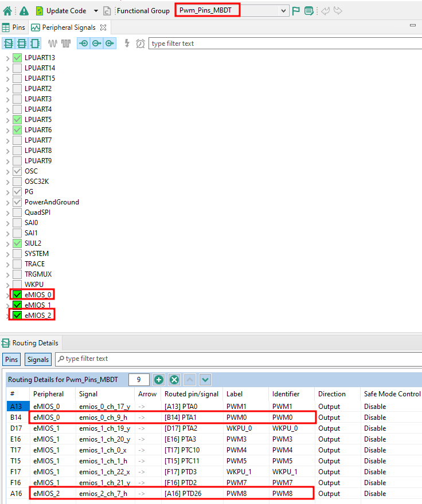Click the emios_2_ch_7_h signal cell
This screenshot has height=504, width=422.
click(103, 493)
